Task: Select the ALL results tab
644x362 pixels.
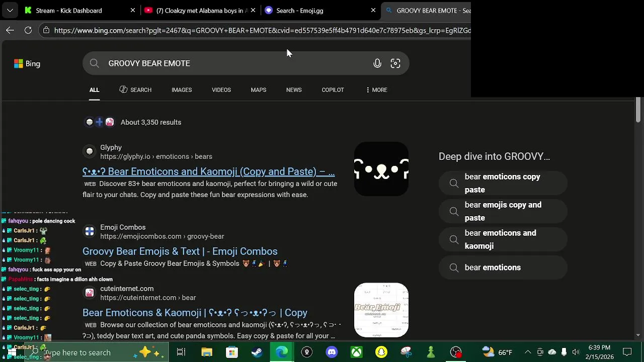Action: tap(94, 90)
